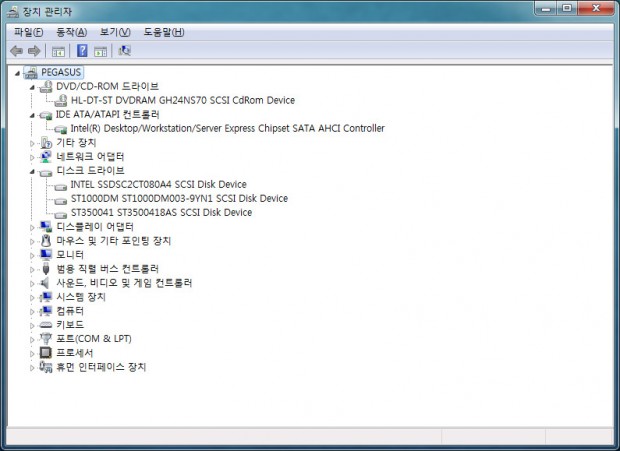Click the 포트(COM & LPT) port icon

[x=46, y=339]
